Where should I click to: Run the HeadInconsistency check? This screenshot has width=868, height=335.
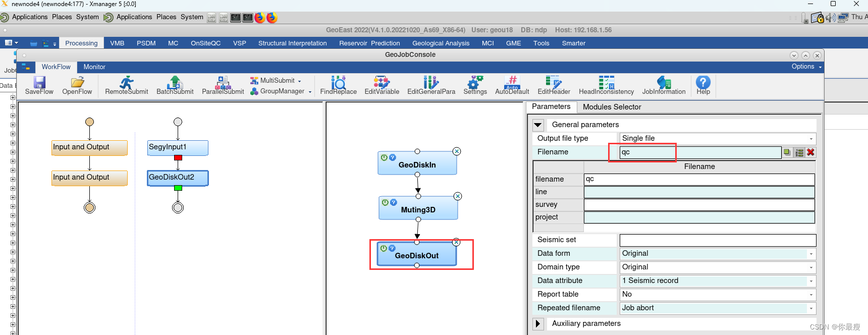[606, 82]
